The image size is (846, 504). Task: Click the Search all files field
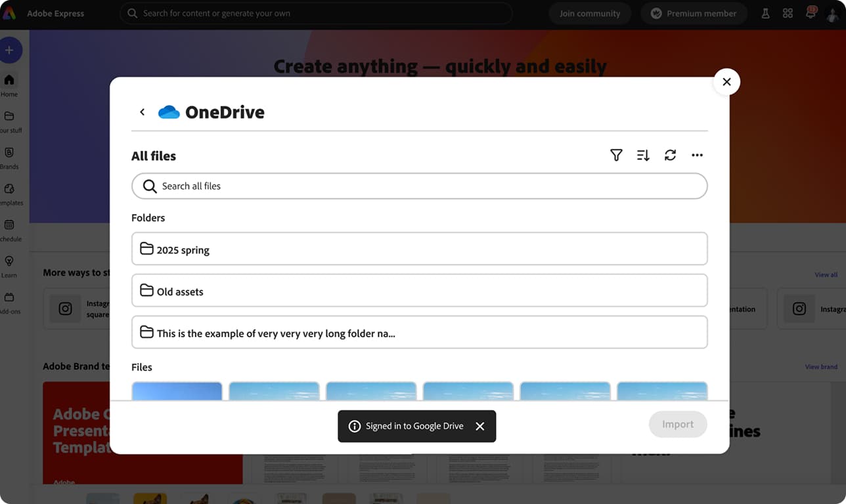pyautogui.click(x=419, y=186)
